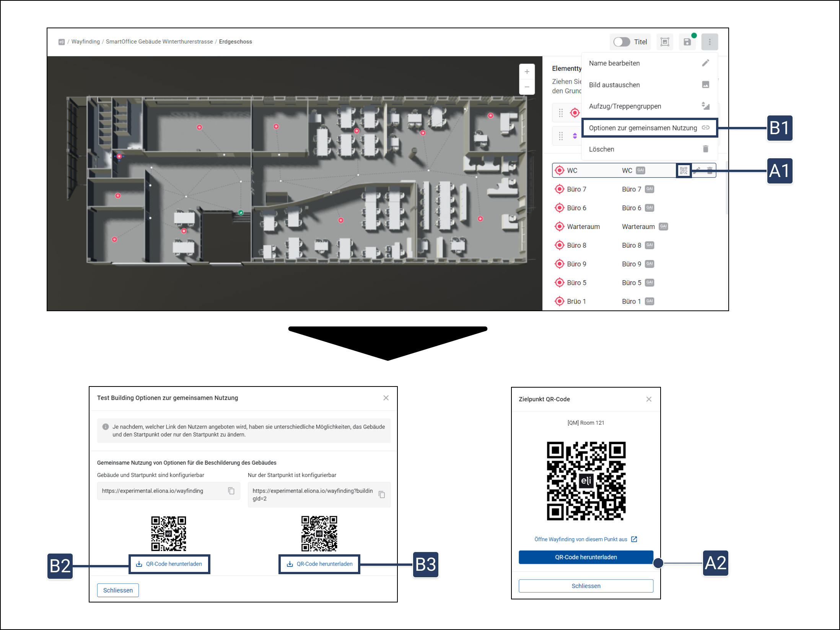
Task: Close the Zielpunkt QR-Code dialog
Action: point(649,399)
